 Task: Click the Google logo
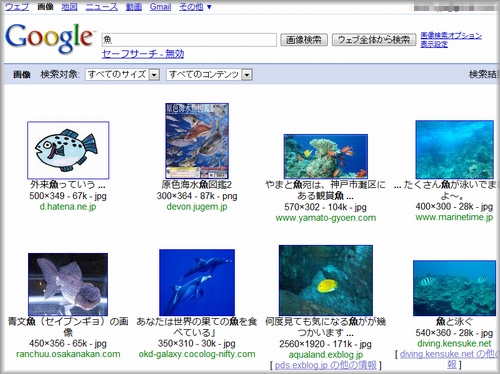coord(49,38)
